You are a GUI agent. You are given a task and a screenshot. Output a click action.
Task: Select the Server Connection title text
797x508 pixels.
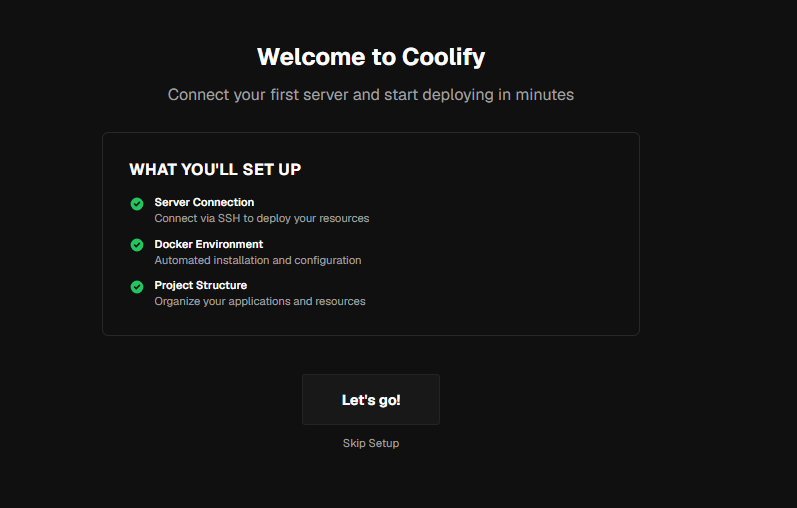point(204,202)
